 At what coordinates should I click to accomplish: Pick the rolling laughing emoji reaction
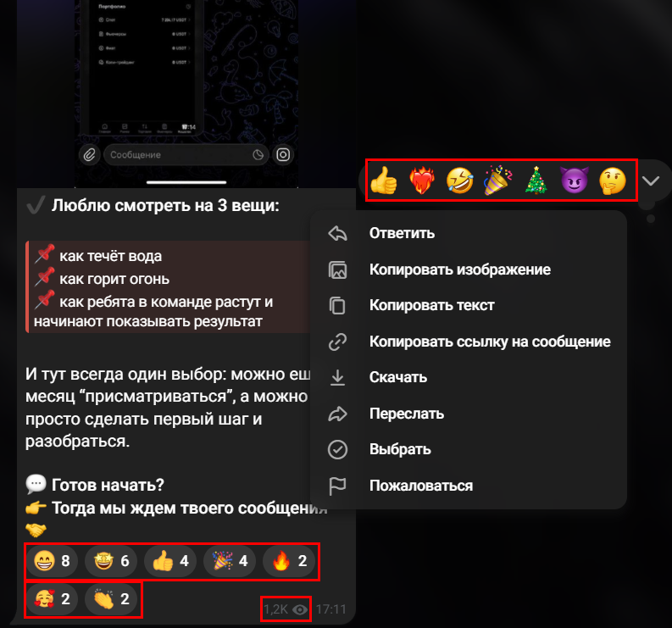pos(460,181)
